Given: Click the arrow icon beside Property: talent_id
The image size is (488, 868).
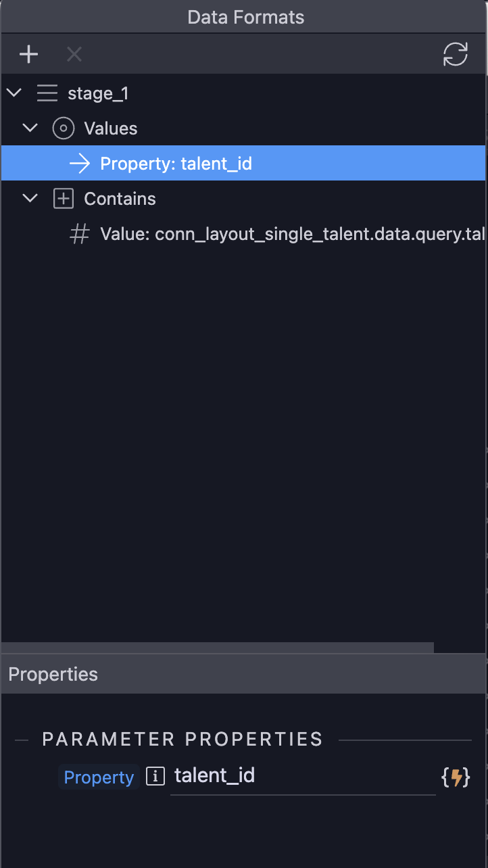Looking at the screenshot, I should (x=80, y=163).
